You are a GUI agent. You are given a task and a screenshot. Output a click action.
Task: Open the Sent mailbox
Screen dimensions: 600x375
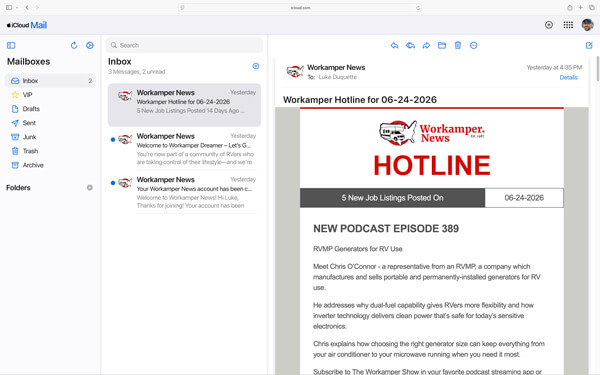[x=50, y=123]
